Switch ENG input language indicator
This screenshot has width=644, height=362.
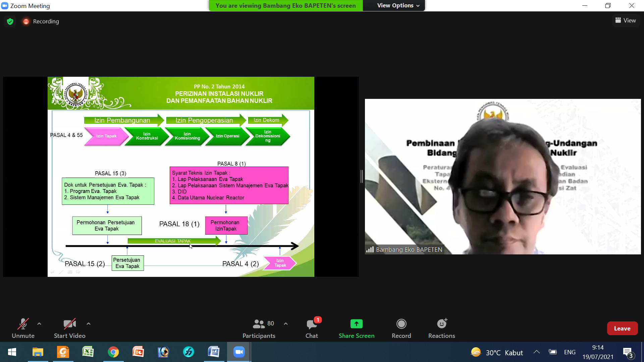(x=570, y=352)
